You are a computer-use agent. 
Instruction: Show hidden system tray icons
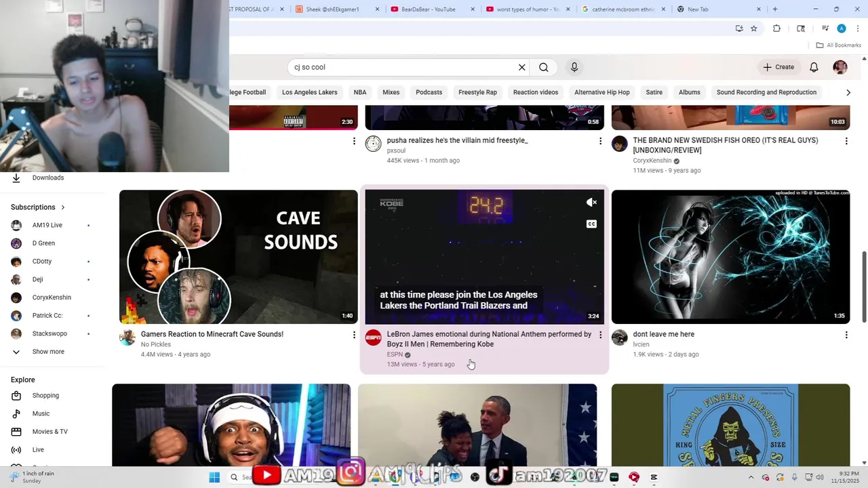(x=751, y=477)
